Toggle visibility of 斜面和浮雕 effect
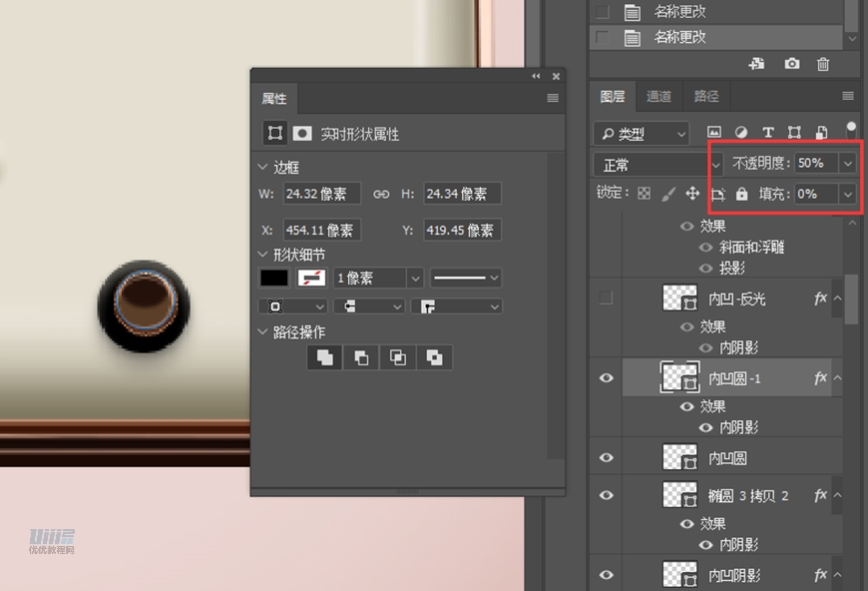The height and width of the screenshot is (591, 868). (705, 247)
